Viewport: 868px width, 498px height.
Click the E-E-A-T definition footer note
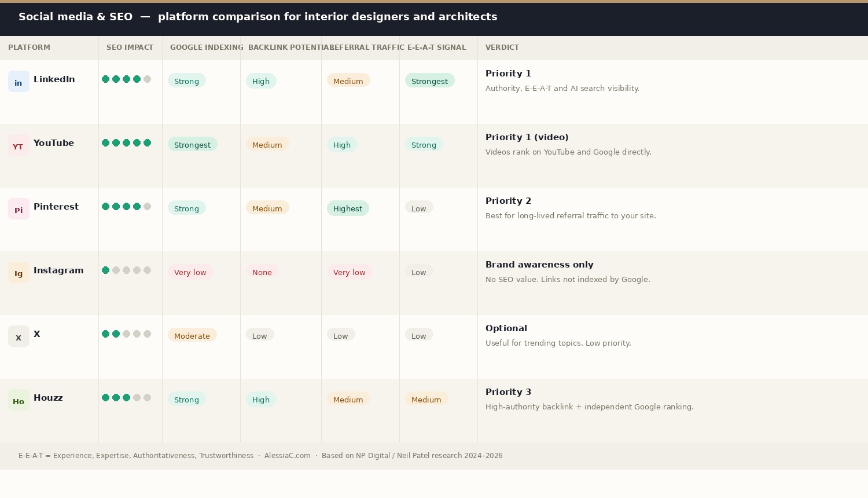pos(136,456)
